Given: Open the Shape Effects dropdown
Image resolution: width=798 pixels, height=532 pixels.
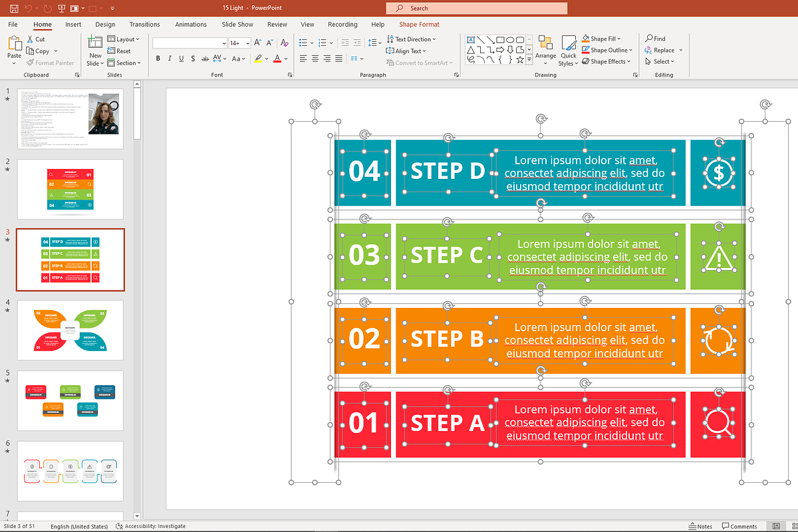Looking at the screenshot, I should 606,61.
